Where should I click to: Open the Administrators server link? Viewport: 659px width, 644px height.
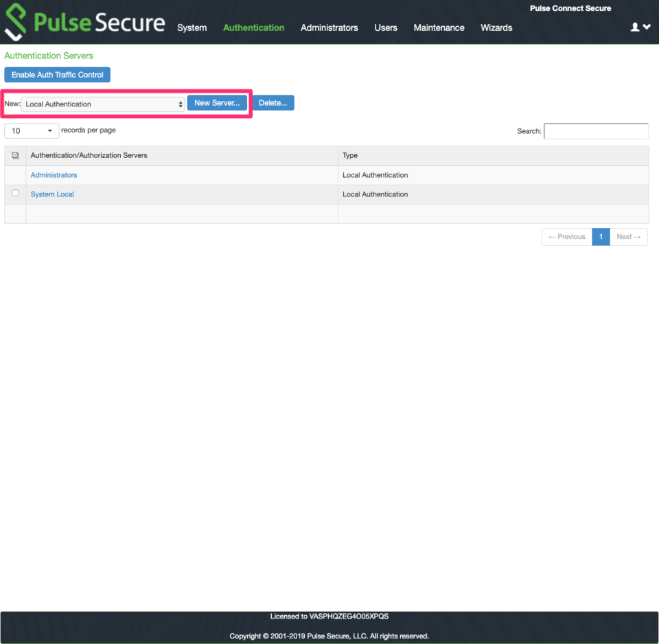click(x=54, y=174)
